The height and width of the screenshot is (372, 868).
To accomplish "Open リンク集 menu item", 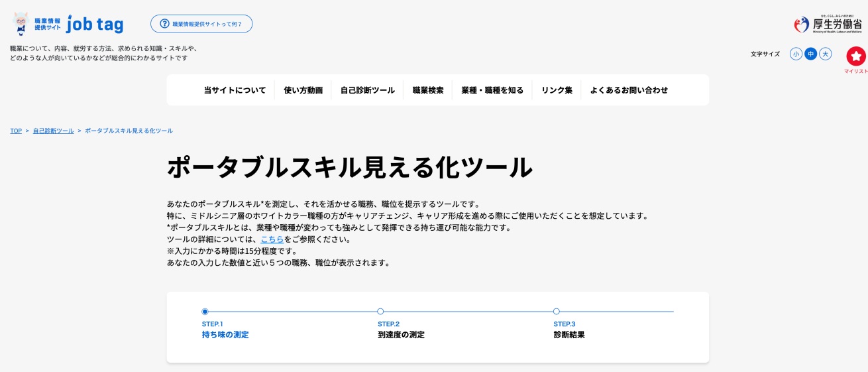I will pos(557,90).
